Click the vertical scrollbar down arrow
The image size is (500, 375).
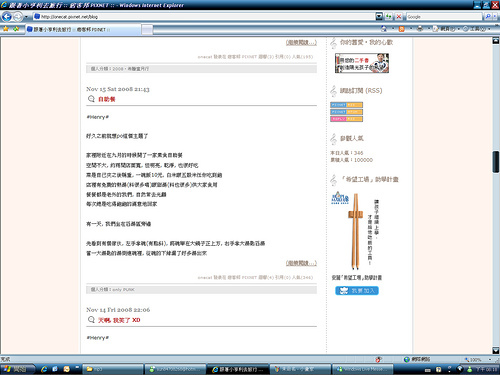pos(496,350)
